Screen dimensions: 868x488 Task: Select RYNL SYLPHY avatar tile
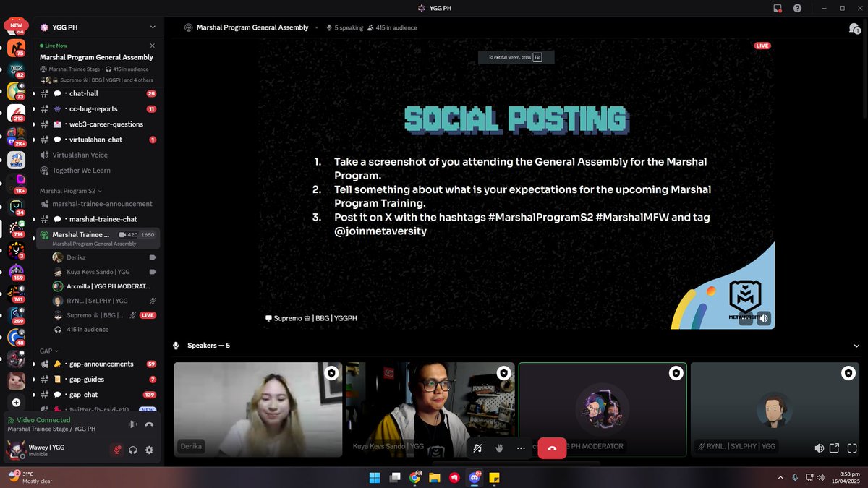click(775, 410)
